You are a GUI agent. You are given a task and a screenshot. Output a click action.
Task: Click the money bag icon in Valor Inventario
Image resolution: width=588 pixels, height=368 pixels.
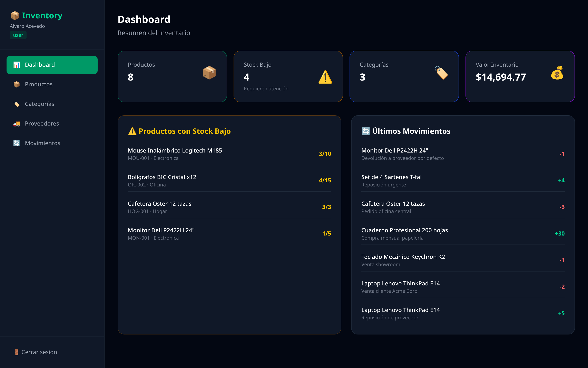tap(557, 73)
